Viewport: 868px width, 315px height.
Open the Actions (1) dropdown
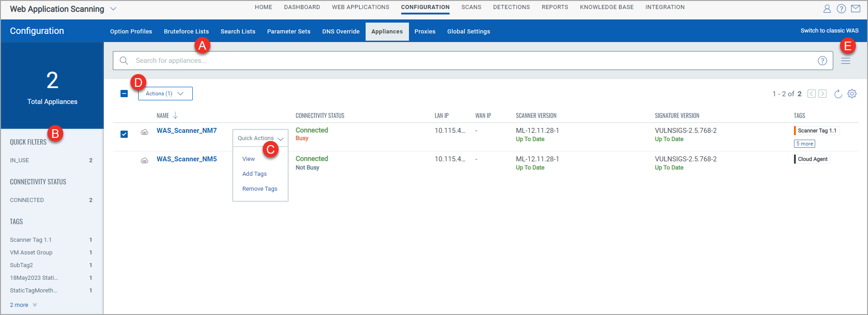(165, 94)
